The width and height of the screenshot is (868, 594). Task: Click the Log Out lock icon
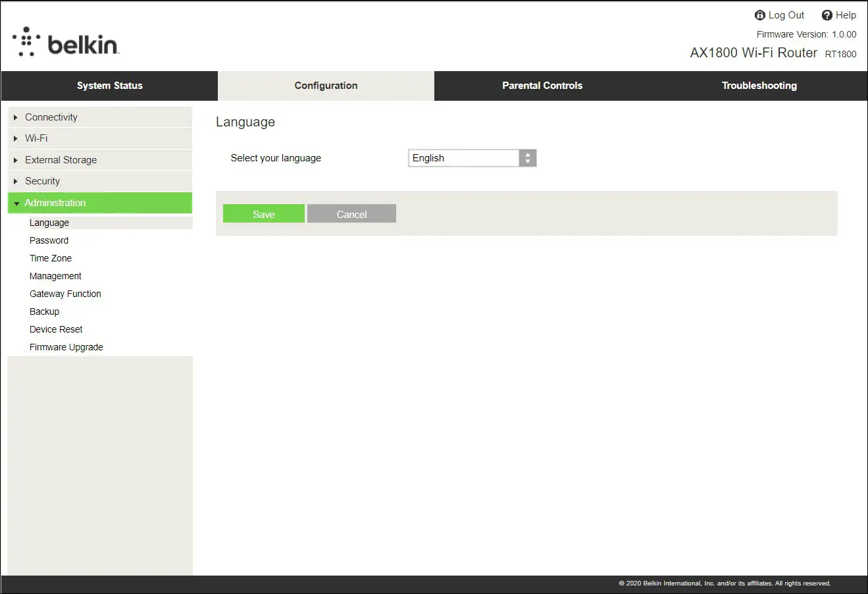click(x=760, y=15)
